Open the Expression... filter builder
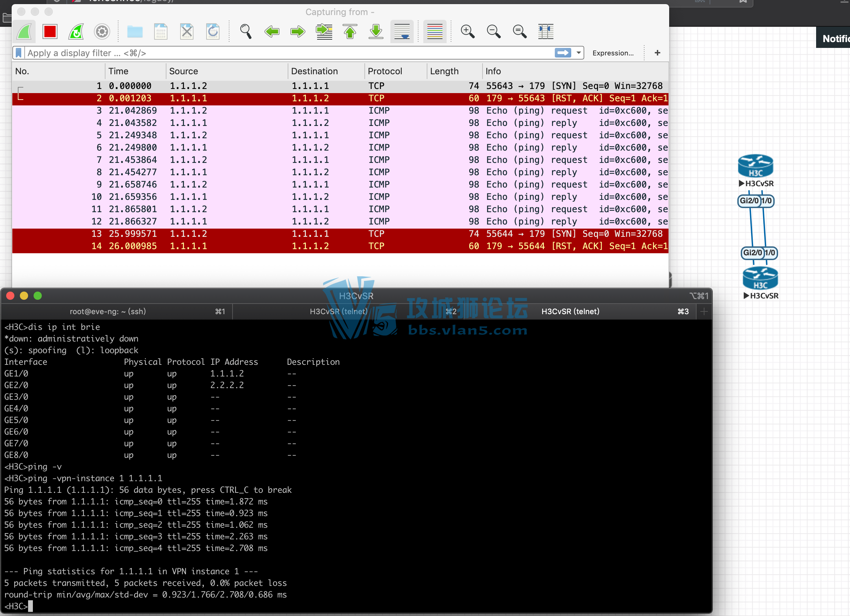Image resolution: width=850 pixels, height=616 pixels. click(613, 53)
